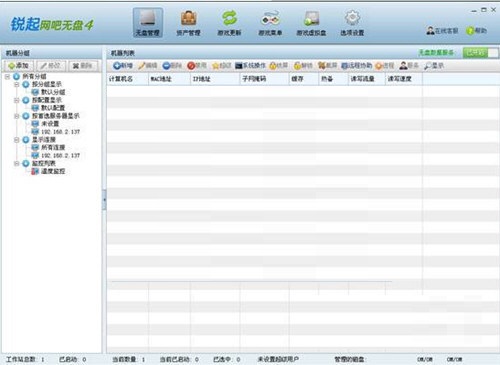Sort by the MAC地址 column header
The height and width of the screenshot is (365, 500).
point(169,79)
